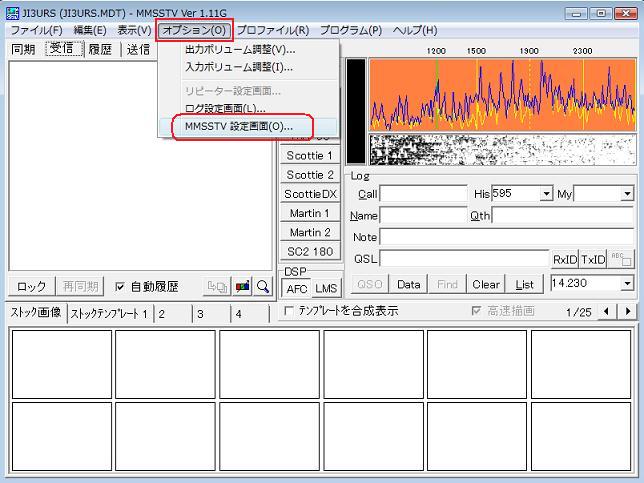Switch to the 送信 tab
The height and width of the screenshot is (483, 644).
[x=138, y=49]
